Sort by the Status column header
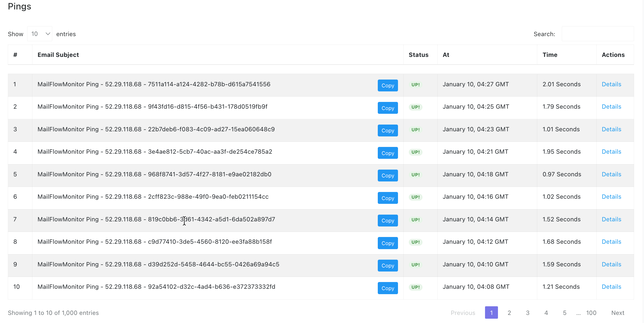 click(x=418, y=54)
